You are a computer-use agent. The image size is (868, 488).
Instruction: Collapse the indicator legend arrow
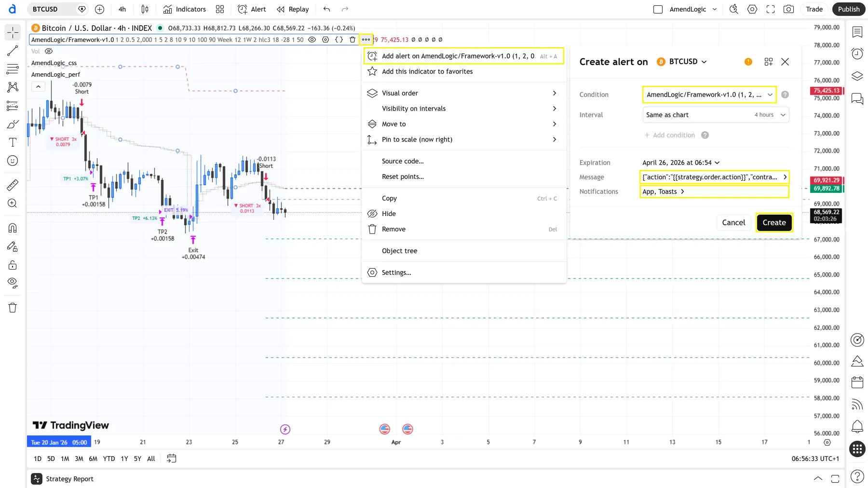click(x=38, y=87)
